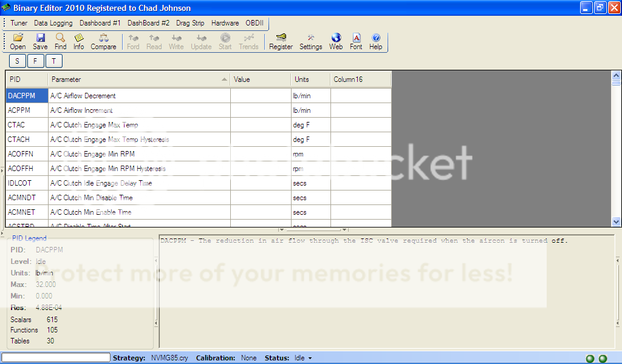The height and width of the screenshot is (364, 622).
Task: Select the CTACH PID cell
Action: (27, 140)
